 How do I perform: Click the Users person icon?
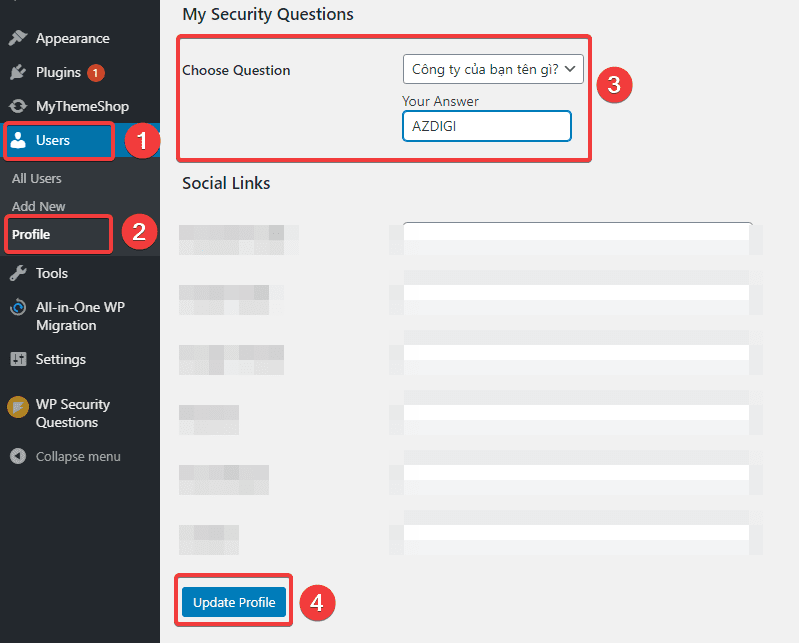pyautogui.click(x=18, y=141)
